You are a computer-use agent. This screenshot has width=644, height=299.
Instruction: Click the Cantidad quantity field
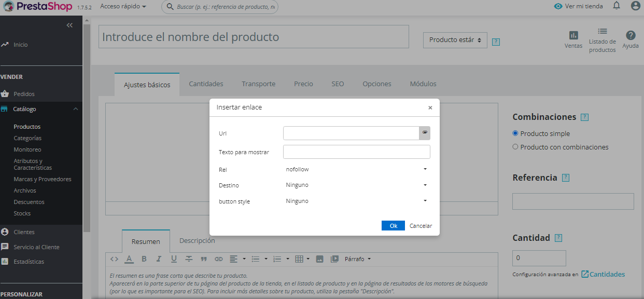pyautogui.click(x=539, y=258)
